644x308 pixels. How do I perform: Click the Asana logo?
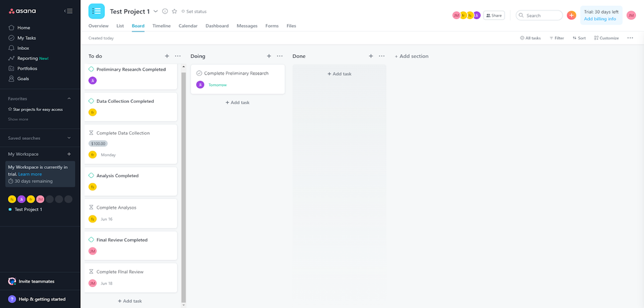point(23,11)
